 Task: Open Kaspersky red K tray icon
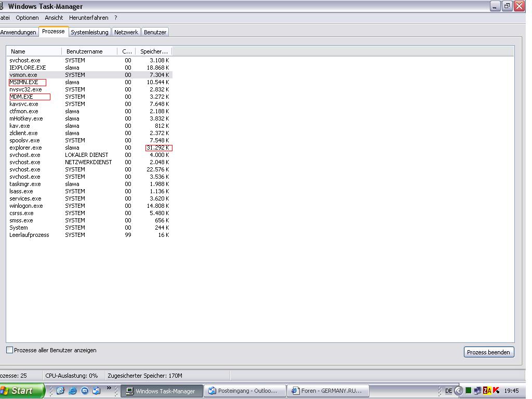pos(496,391)
